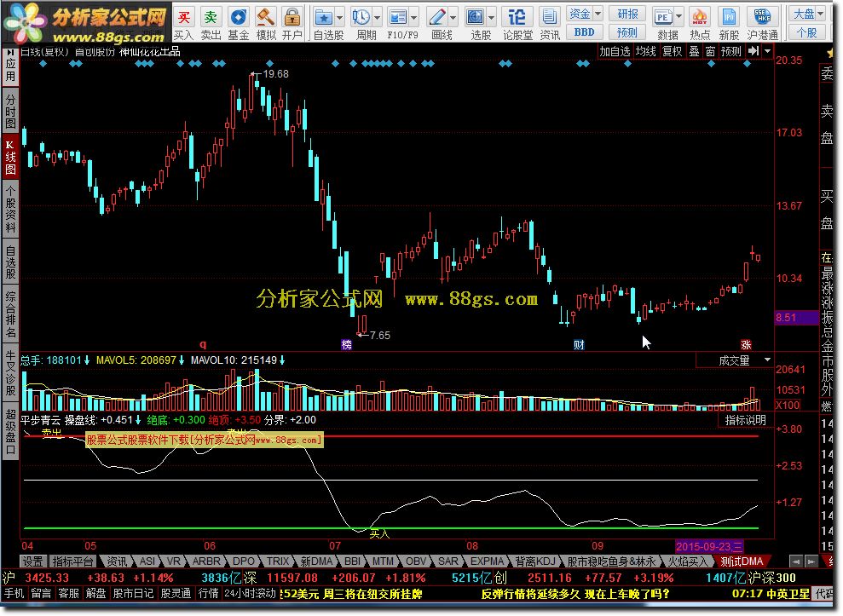Image resolution: width=843 pixels, height=616 pixels.
Task: Open the 热点 hot flame icon
Action: tap(700, 18)
